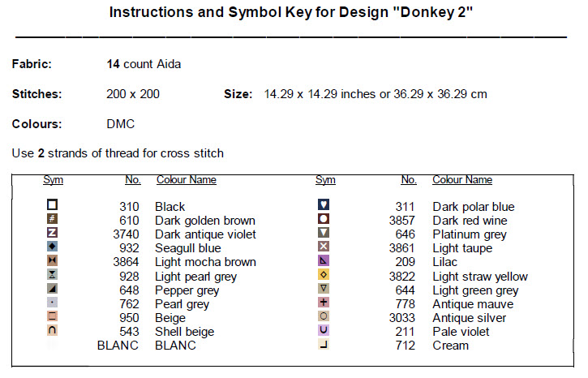This screenshot has height=378, width=588.
Task: Click the right 'Sym' column header
Action: pyautogui.click(x=324, y=180)
